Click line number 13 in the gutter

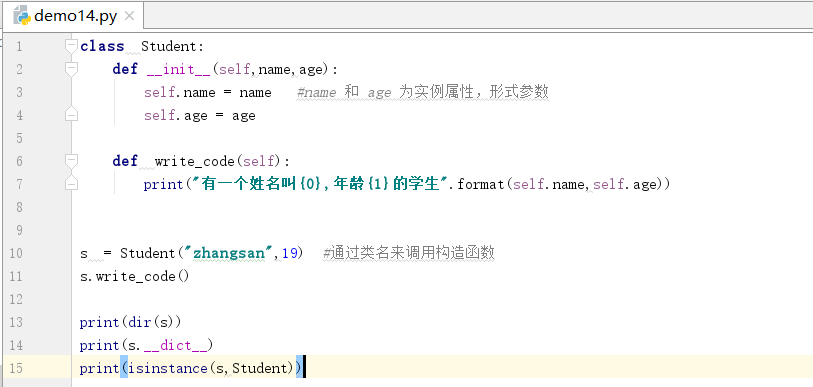coord(16,322)
